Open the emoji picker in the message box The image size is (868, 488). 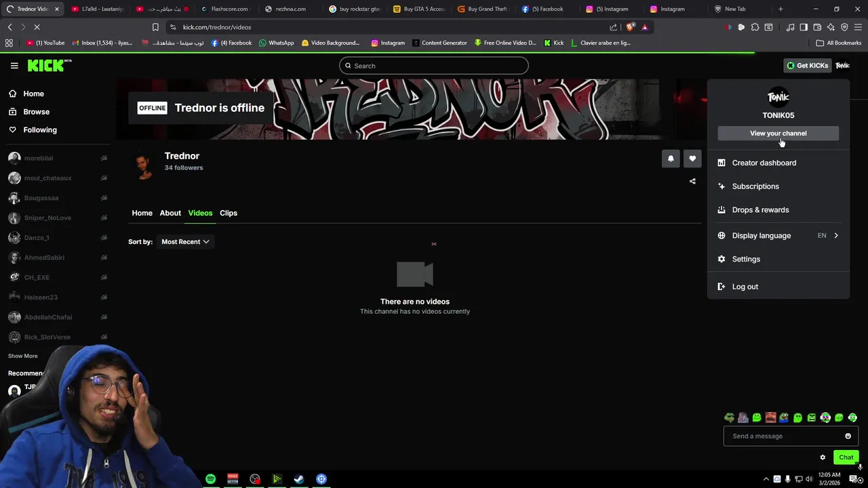click(848, 436)
